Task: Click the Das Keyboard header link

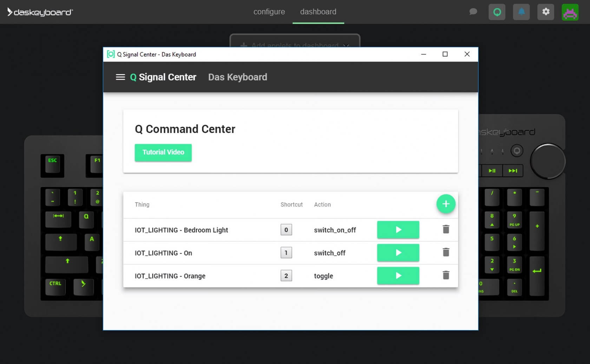Action: 238,77
